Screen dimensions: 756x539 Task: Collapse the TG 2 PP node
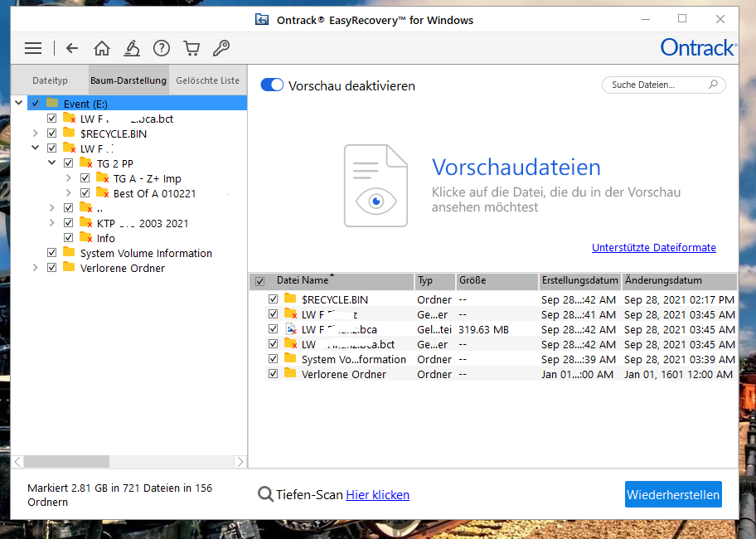coord(51,163)
